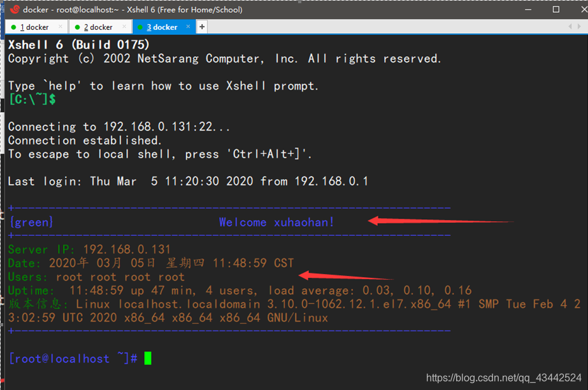Switch to the 2 docker tab
Image resolution: width=588 pixels, height=390 pixels.
[x=98, y=27]
